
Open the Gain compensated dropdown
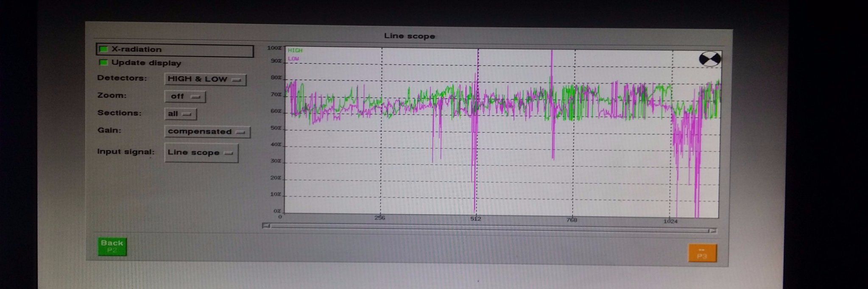pyautogui.click(x=207, y=132)
